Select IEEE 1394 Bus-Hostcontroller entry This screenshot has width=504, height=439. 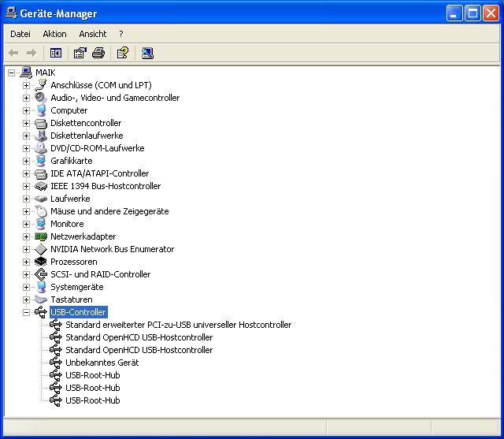point(106,186)
